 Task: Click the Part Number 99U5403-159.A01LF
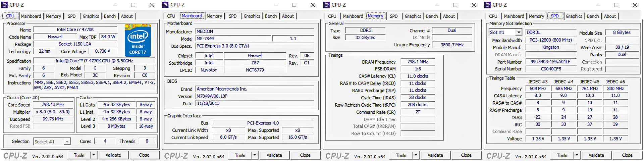551,62
